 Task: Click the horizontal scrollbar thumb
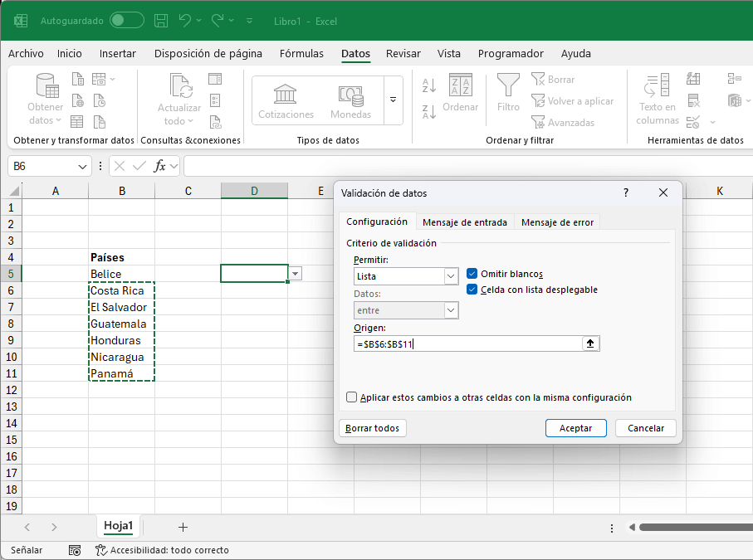[696, 528]
